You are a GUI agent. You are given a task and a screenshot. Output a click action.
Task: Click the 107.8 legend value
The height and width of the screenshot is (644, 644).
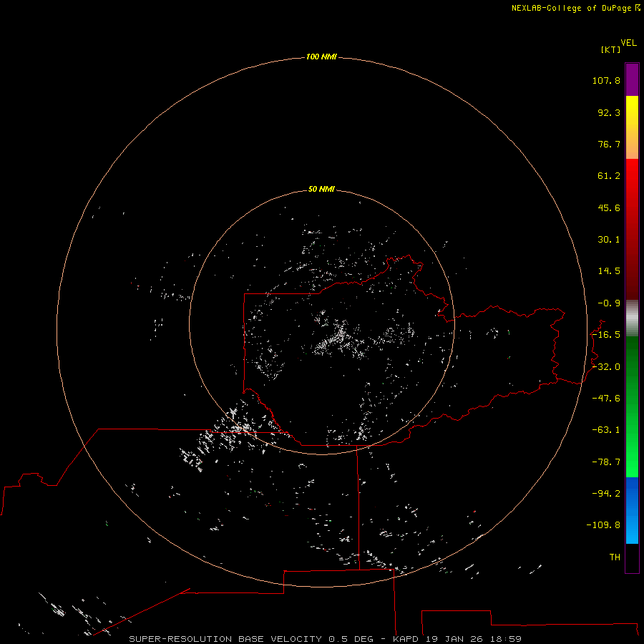pyautogui.click(x=606, y=80)
